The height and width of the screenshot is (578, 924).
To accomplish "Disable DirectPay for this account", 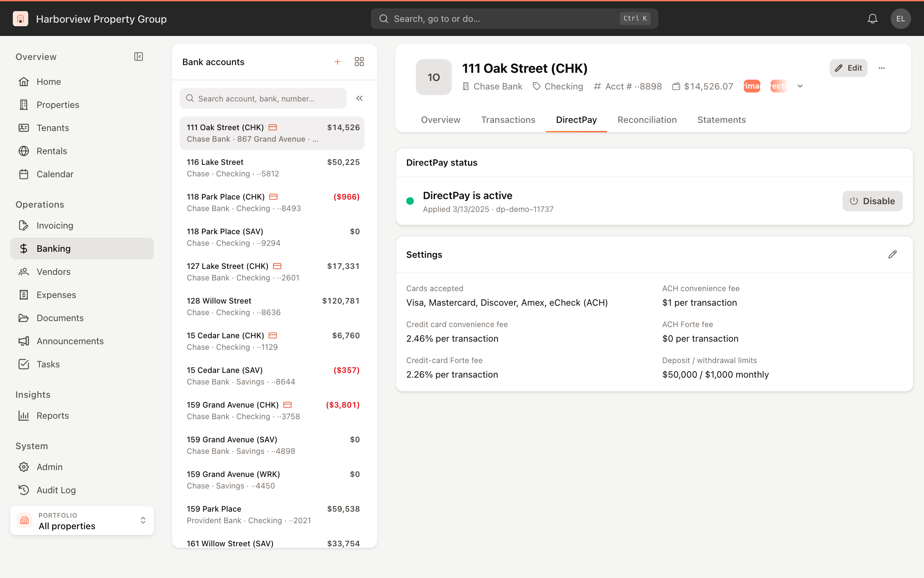I will pos(872,201).
